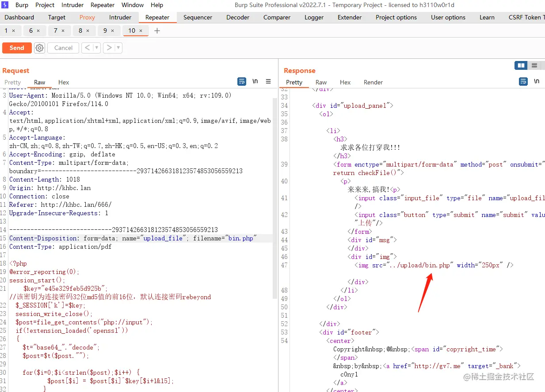Switch to the Proxy tab
This screenshot has height=392, width=545.
click(x=87, y=17)
